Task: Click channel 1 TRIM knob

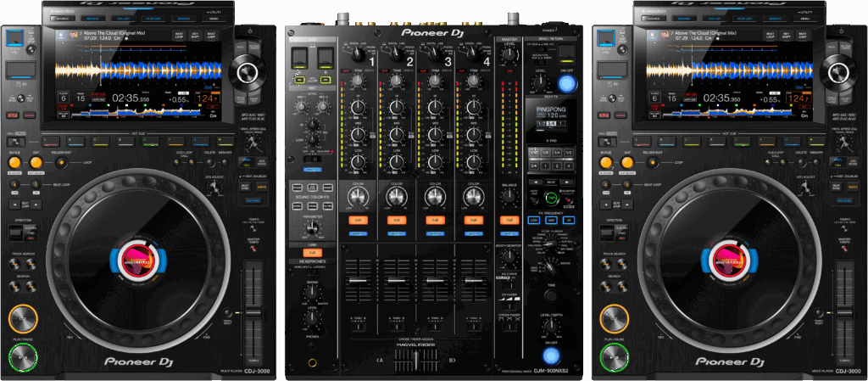Action: pos(359,82)
